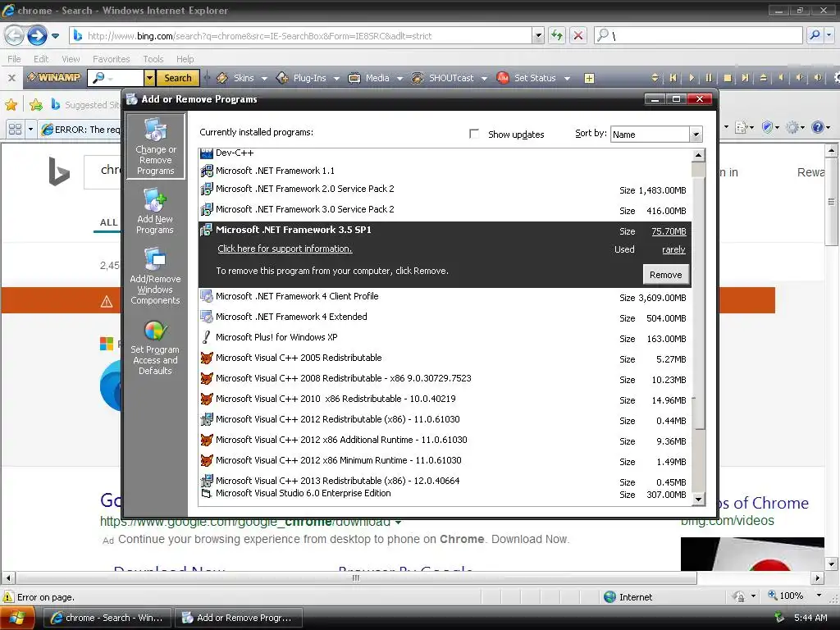Open the Tools menu
This screenshot has width=840, height=630.
153,59
